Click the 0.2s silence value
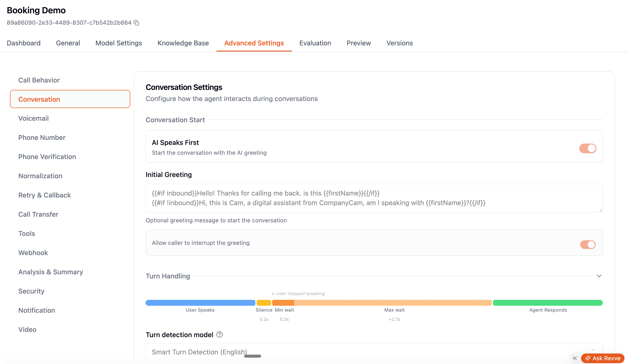 tap(264, 319)
